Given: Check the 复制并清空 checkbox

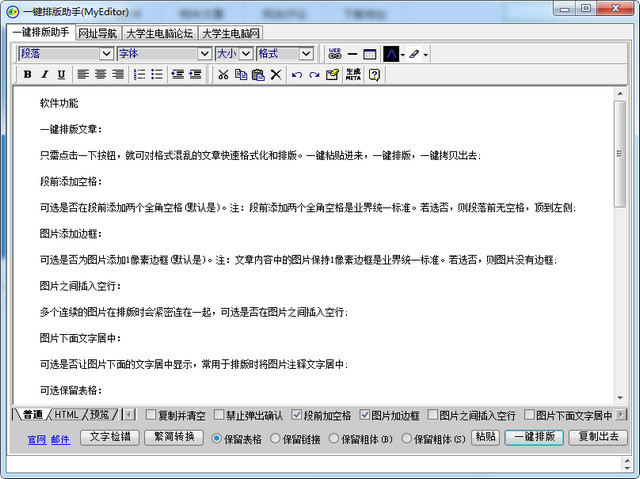Looking at the screenshot, I should (151, 415).
